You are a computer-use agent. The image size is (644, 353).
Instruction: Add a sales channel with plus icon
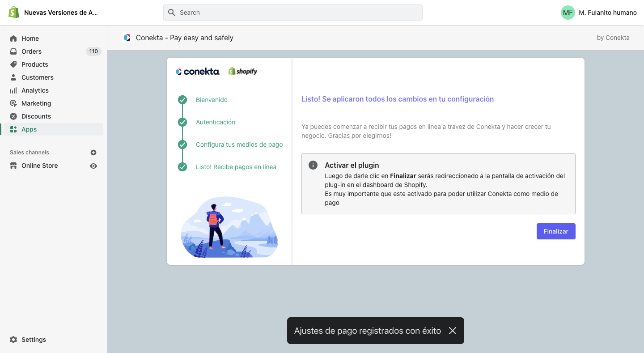point(93,153)
